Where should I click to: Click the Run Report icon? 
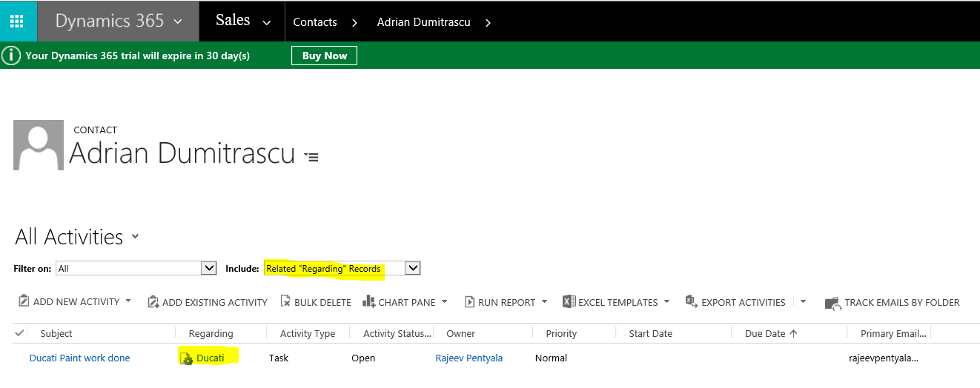(469, 301)
